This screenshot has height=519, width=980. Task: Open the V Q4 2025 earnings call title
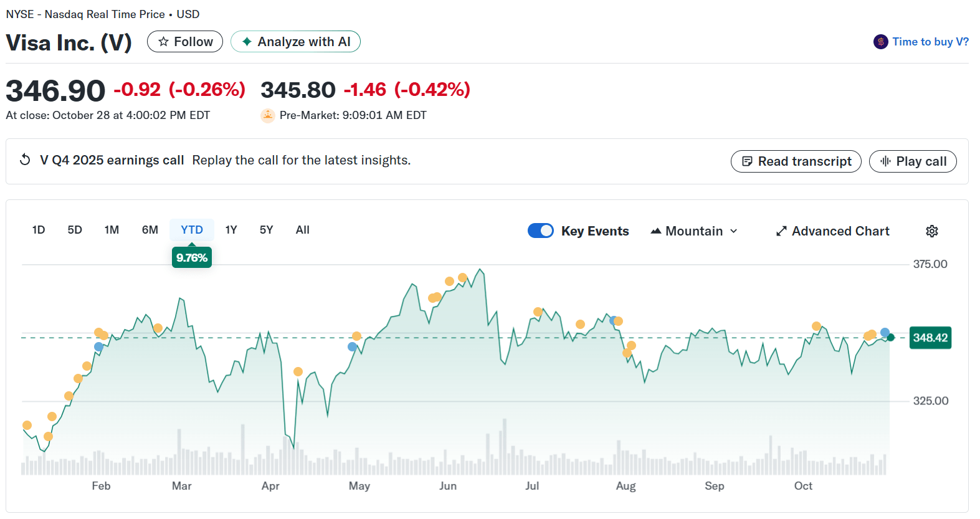(112, 160)
